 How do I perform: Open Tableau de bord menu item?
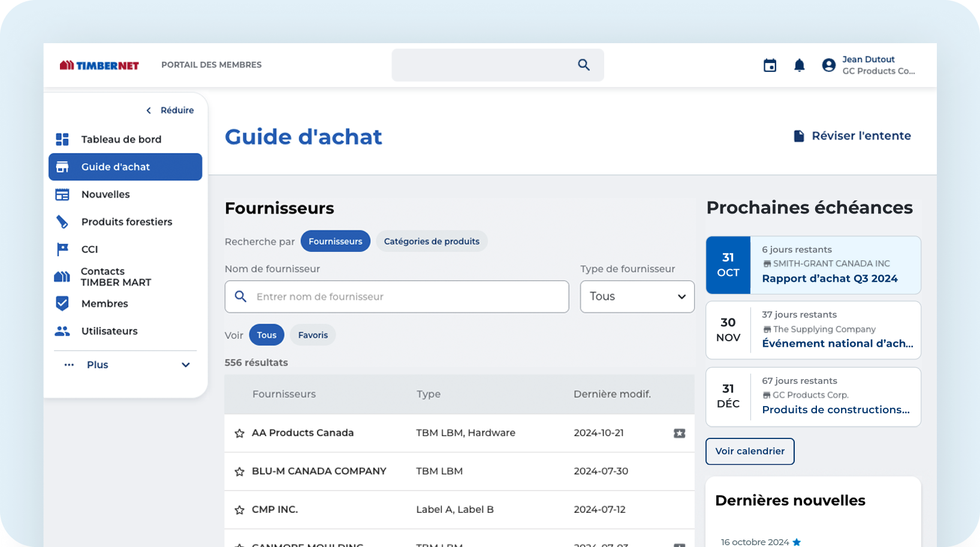pyautogui.click(x=125, y=139)
